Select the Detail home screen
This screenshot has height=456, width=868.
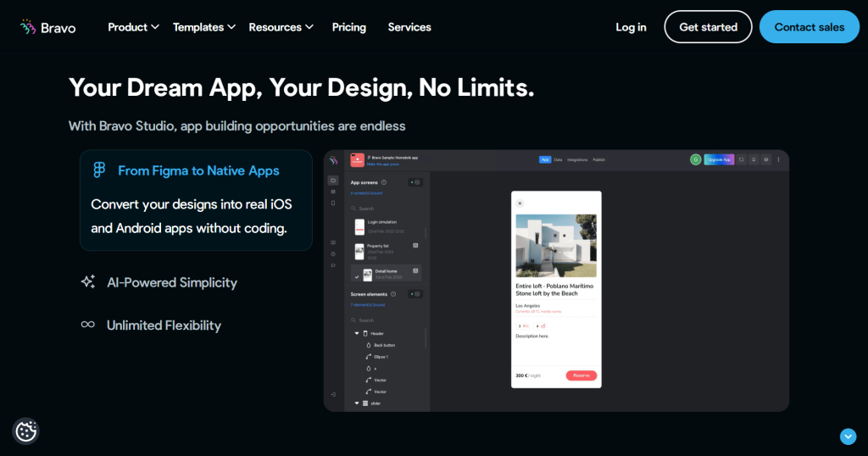[x=387, y=274]
